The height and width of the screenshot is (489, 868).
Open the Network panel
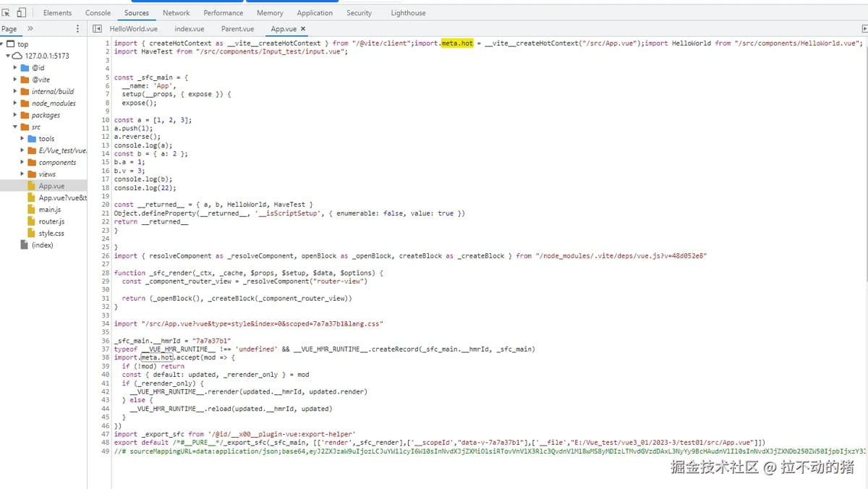[176, 12]
